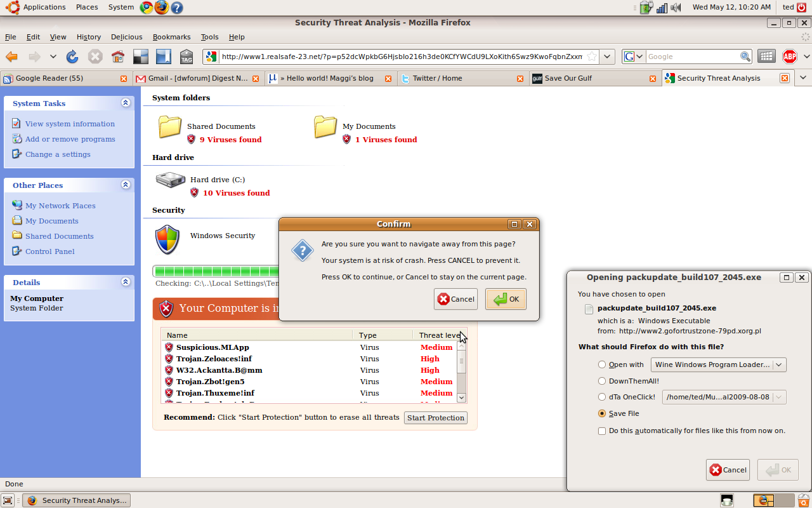Click the Windows Security shield icon
This screenshot has width=812, height=508.
167,240
